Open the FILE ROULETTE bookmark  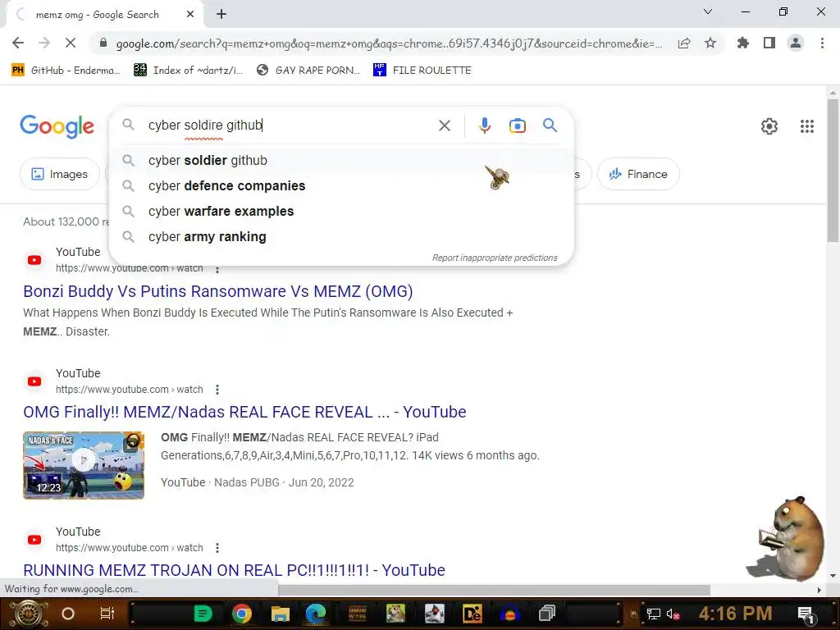point(422,71)
